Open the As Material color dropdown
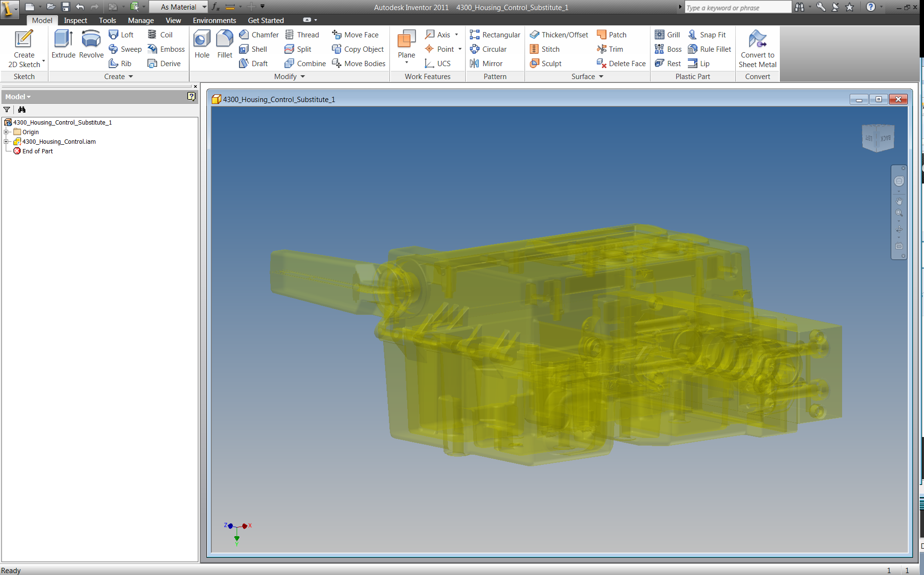The width and height of the screenshot is (924, 575). pyautogui.click(x=205, y=7)
